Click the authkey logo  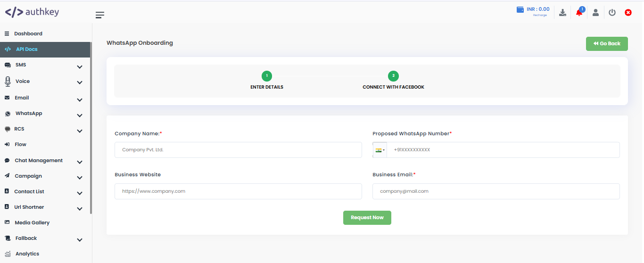click(x=32, y=12)
